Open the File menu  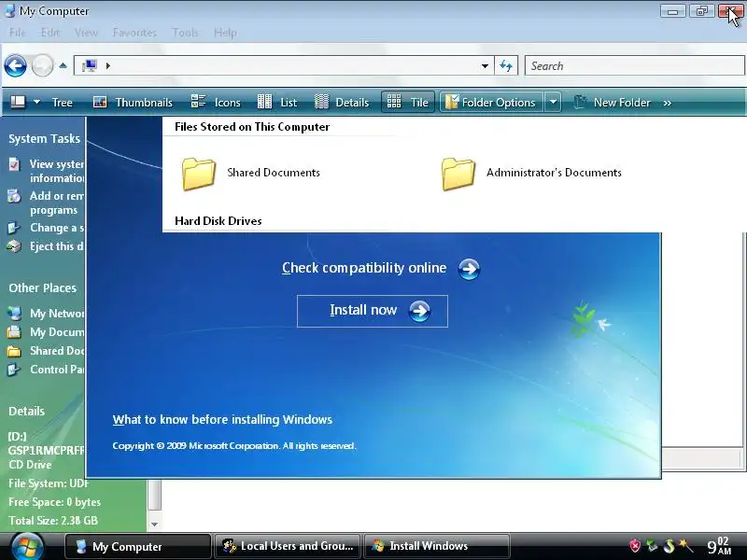(17, 33)
